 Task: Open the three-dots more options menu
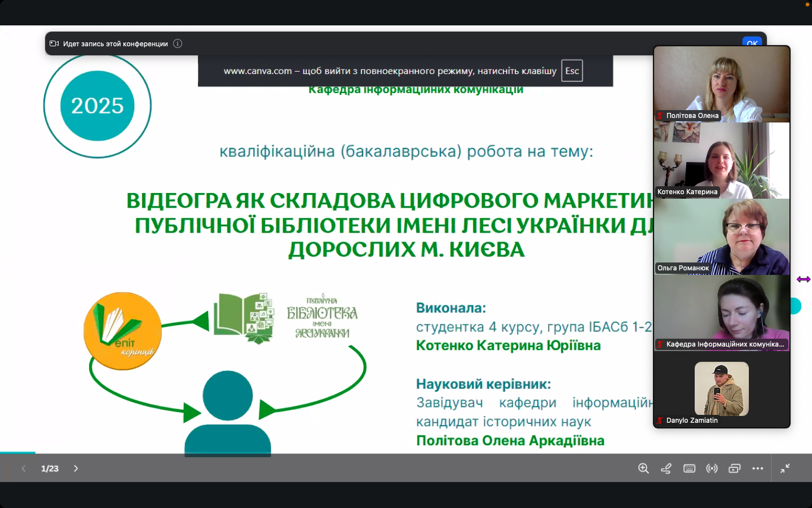tap(757, 468)
